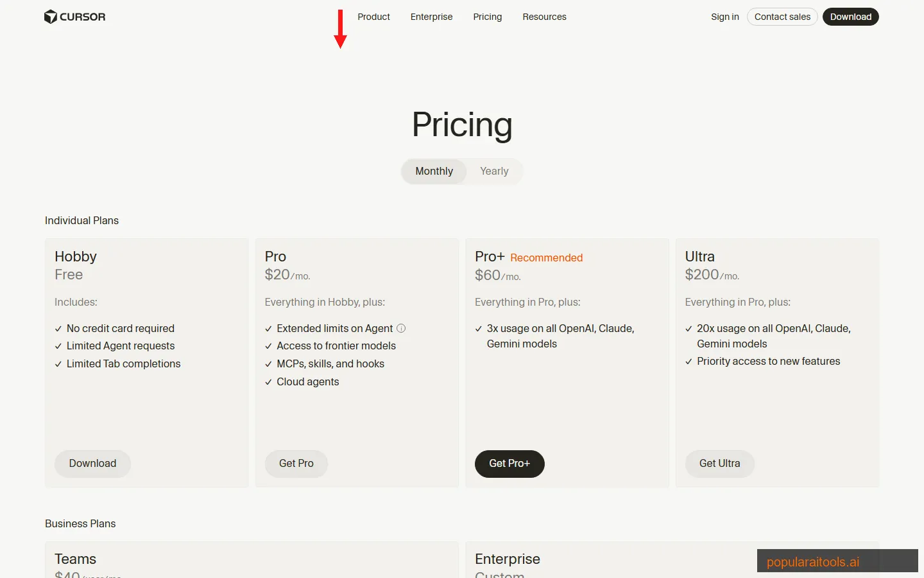The width and height of the screenshot is (924, 578).
Task: Click the Recommended label on the Pro+ card
Action: (x=546, y=258)
